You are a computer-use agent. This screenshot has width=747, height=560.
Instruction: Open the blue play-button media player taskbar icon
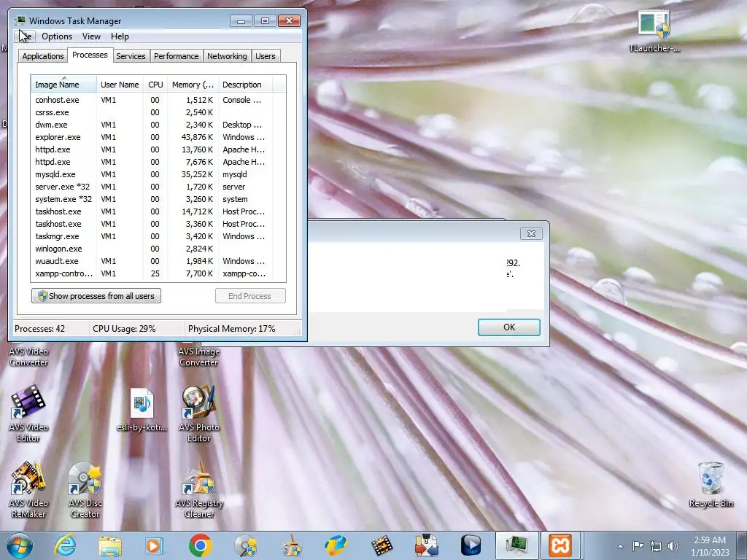coord(471,545)
